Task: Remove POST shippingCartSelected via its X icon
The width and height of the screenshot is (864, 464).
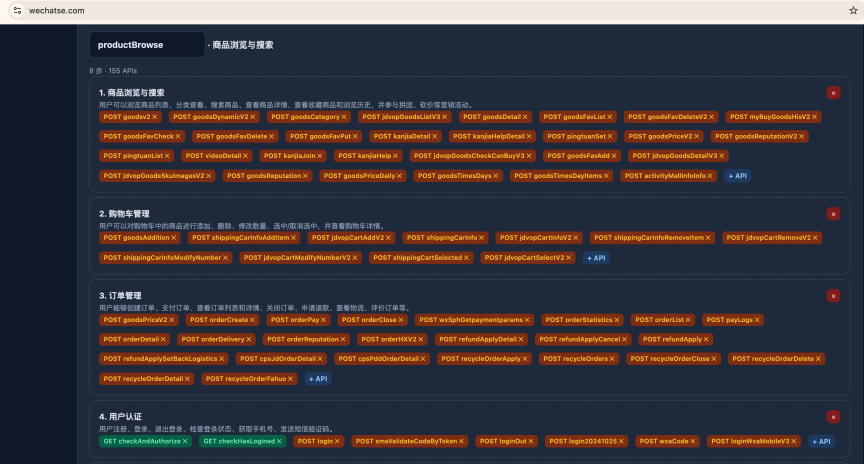Action: pyautogui.click(x=466, y=258)
